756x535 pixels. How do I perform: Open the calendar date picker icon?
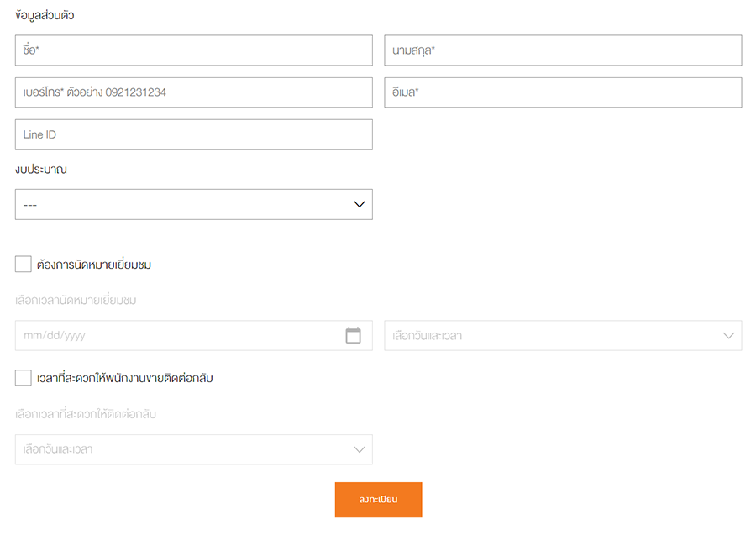tap(353, 336)
